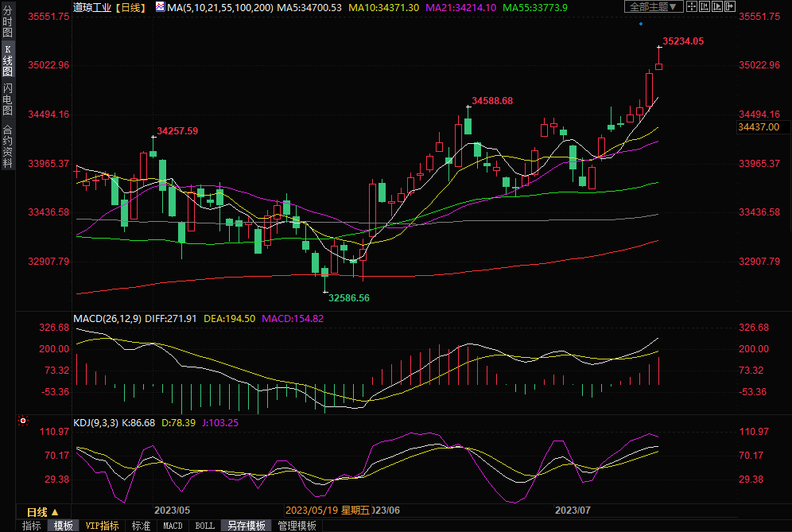Viewport: 792px width, 532px height.
Task: Click the 管理模板 button
Action: coord(296,526)
